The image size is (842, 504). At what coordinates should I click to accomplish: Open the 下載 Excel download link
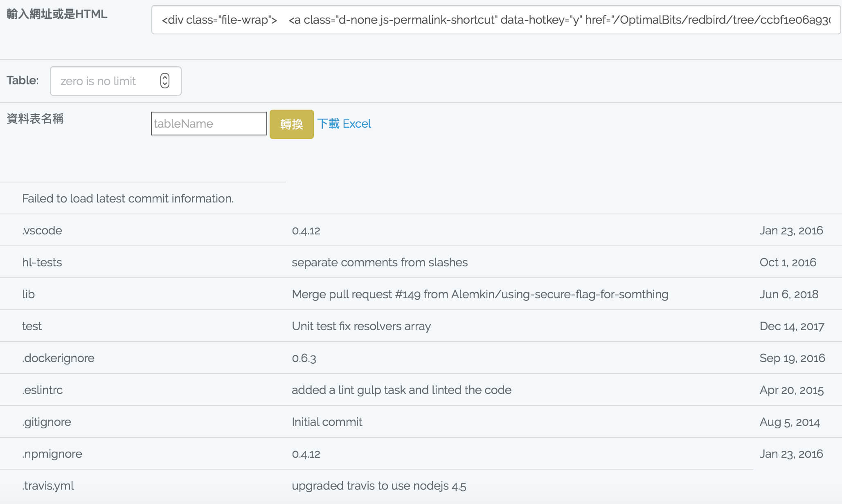coord(344,124)
